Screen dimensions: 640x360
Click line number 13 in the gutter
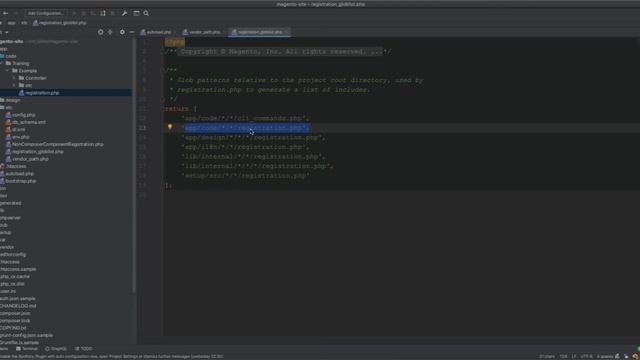click(x=142, y=128)
